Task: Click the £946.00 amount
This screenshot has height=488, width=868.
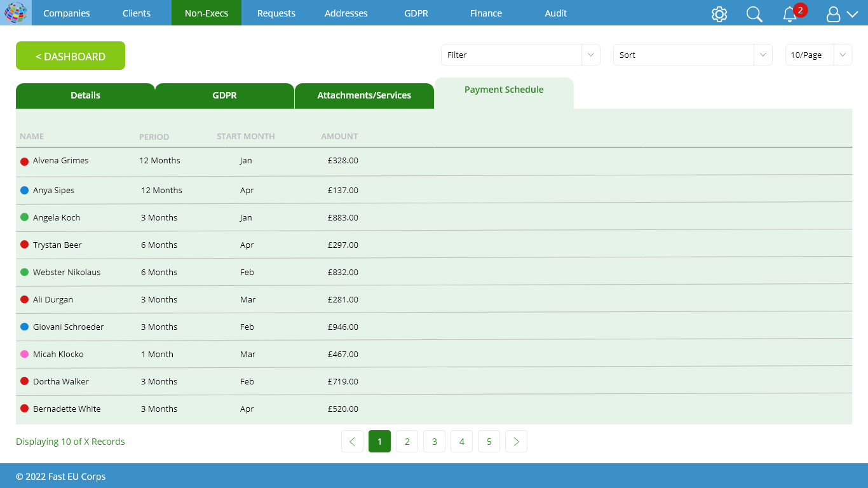Action: pos(343,327)
